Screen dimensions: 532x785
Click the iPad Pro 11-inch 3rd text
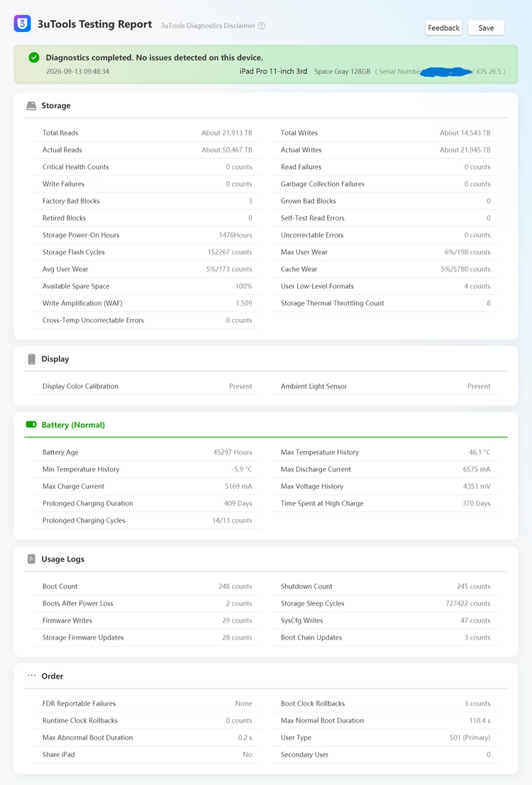click(273, 71)
